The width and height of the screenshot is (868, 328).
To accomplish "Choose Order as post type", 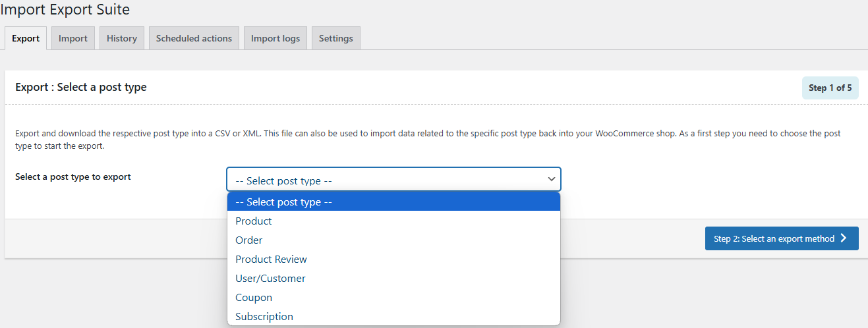I will click(x=393, y=240).
